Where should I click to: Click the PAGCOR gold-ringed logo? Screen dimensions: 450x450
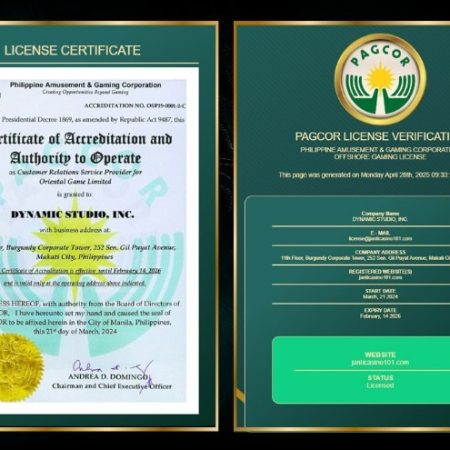click(380, 79)
